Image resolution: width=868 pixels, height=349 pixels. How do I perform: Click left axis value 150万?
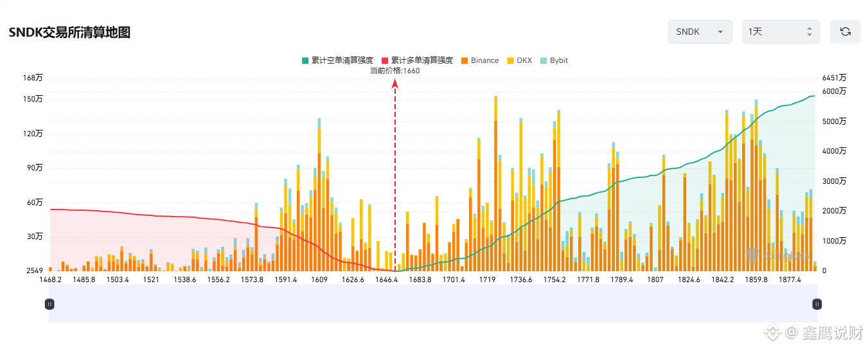click(33, 99)
